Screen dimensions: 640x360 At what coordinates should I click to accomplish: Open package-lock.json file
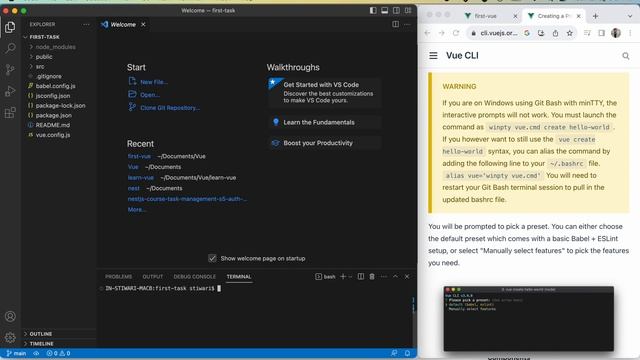tap(60, 106)
